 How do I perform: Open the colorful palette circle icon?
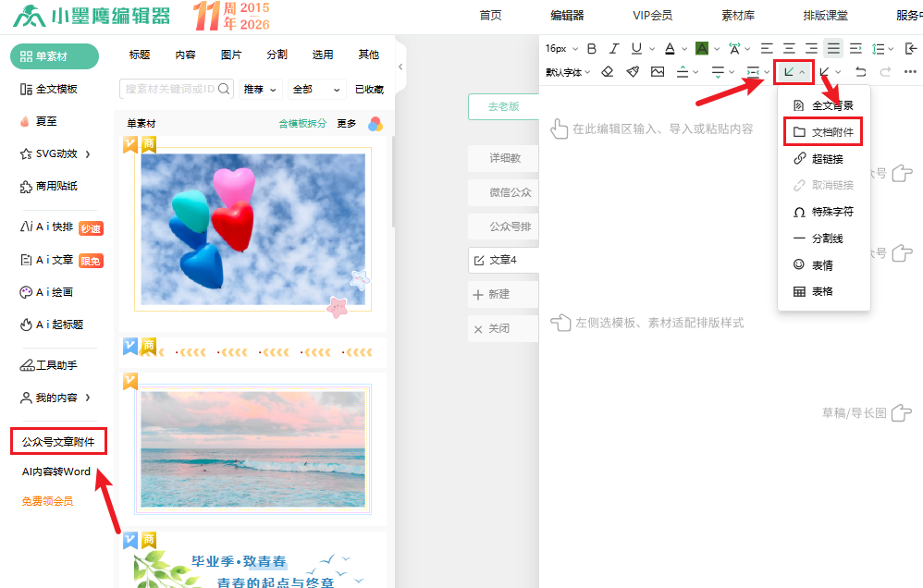point(375,124)
